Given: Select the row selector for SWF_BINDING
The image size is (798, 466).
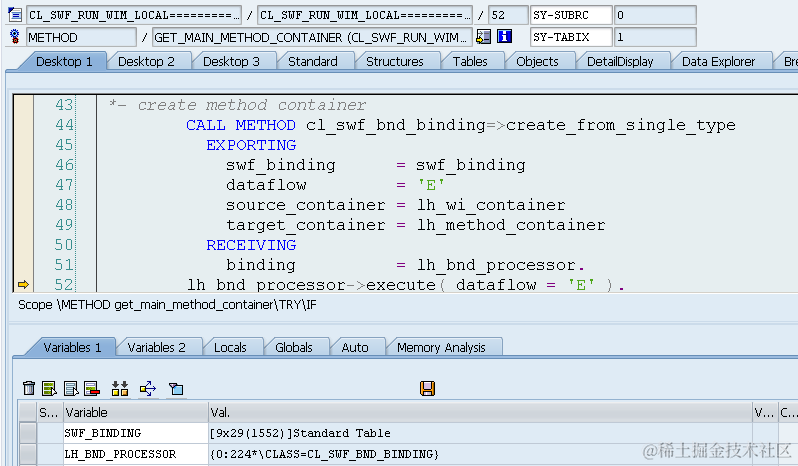Looking at the screenshot, I should 27,433.
